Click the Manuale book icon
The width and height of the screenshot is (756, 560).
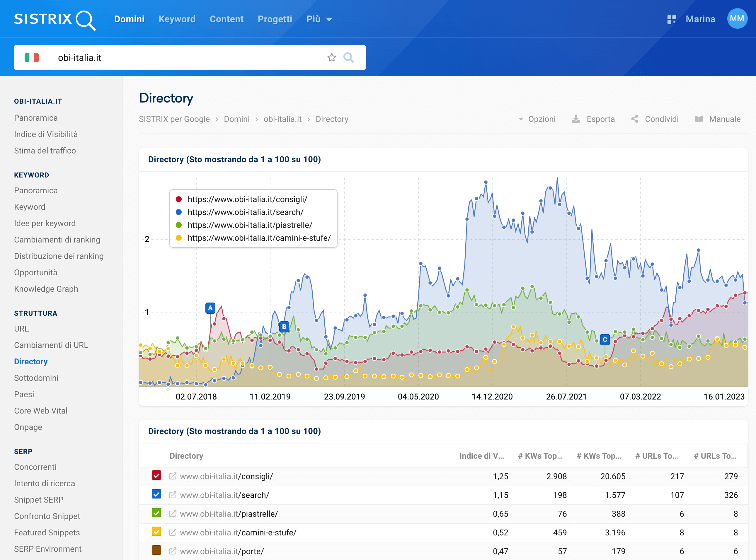(x=699, y=119)
